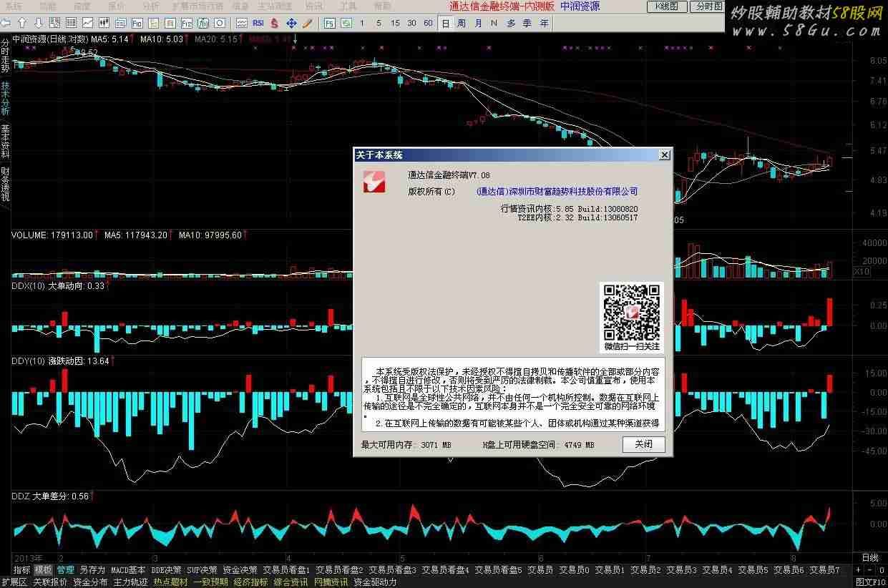Switch to weekly 周 period

point(462,23)
